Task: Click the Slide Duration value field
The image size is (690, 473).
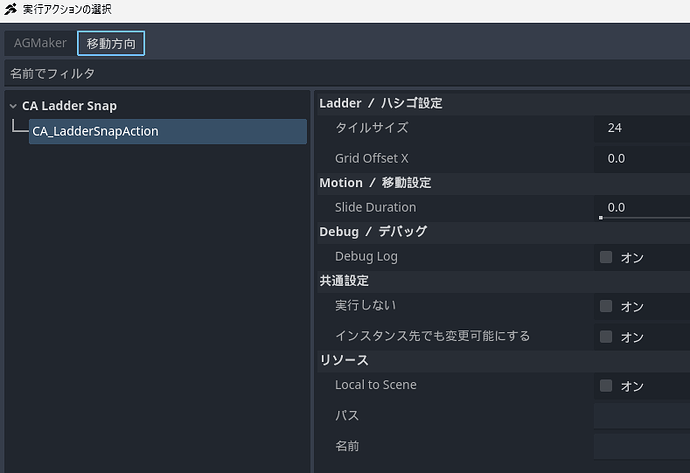Action: 642,207
